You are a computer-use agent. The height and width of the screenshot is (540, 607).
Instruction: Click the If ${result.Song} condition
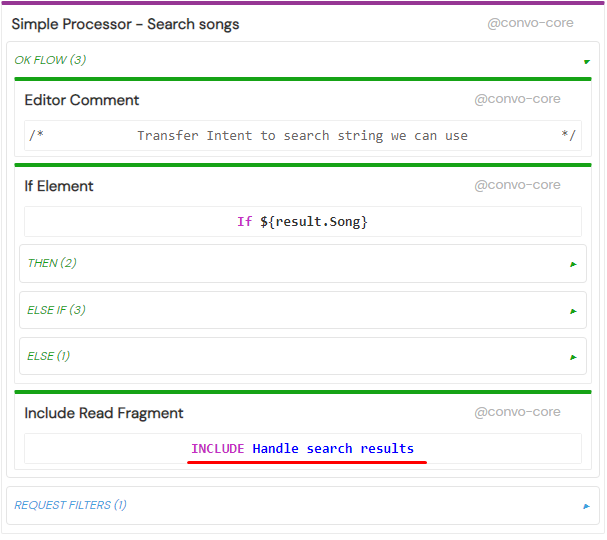(302, 221)
